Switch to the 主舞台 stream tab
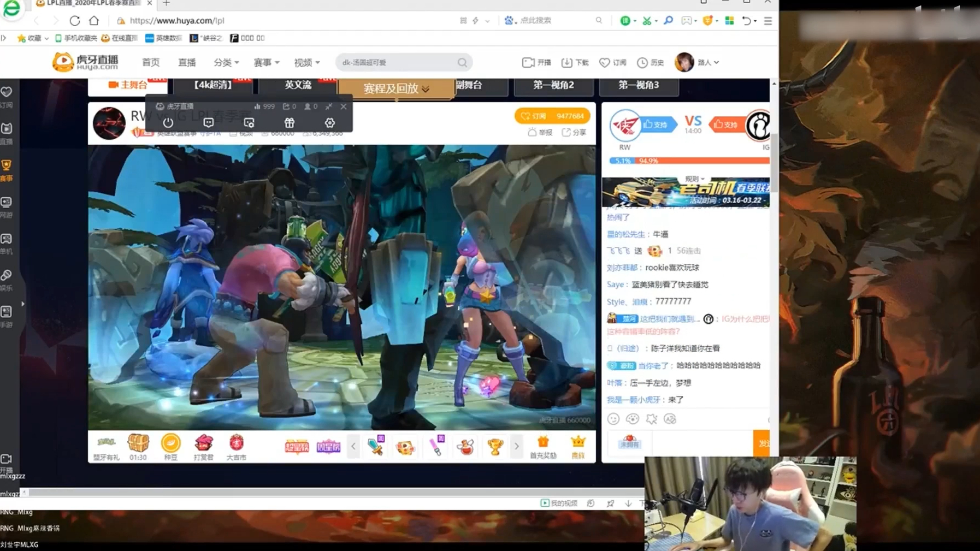980x551 pixels. click(128, 85)
